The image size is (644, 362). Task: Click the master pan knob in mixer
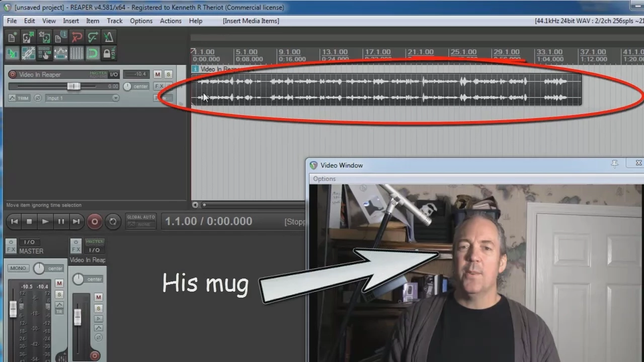click(39, 268)
